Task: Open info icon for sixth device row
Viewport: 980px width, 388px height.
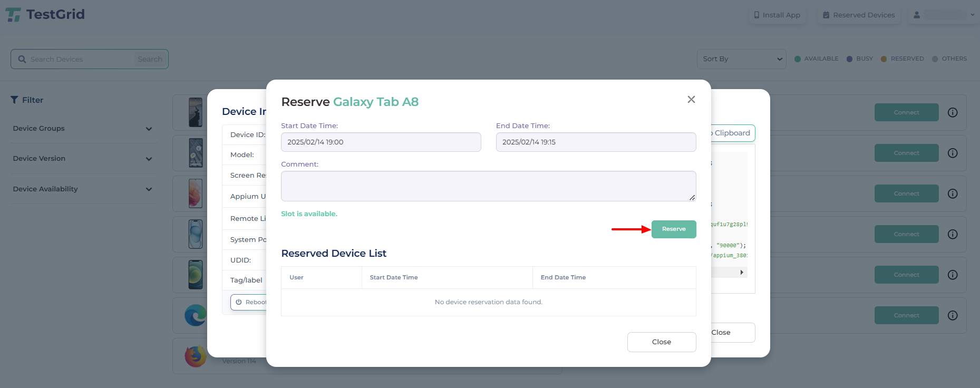Action: pyautogui.click(x=953, y=315)
